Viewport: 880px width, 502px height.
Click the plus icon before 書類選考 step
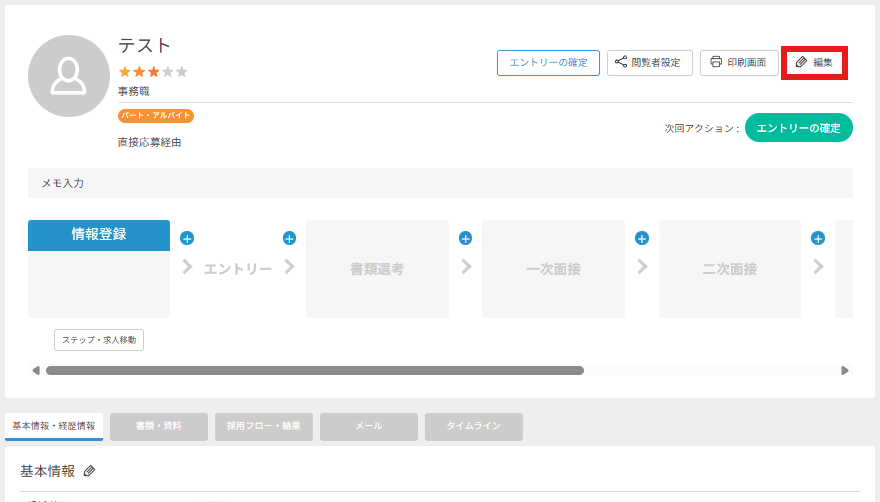[x=290, y=238]
